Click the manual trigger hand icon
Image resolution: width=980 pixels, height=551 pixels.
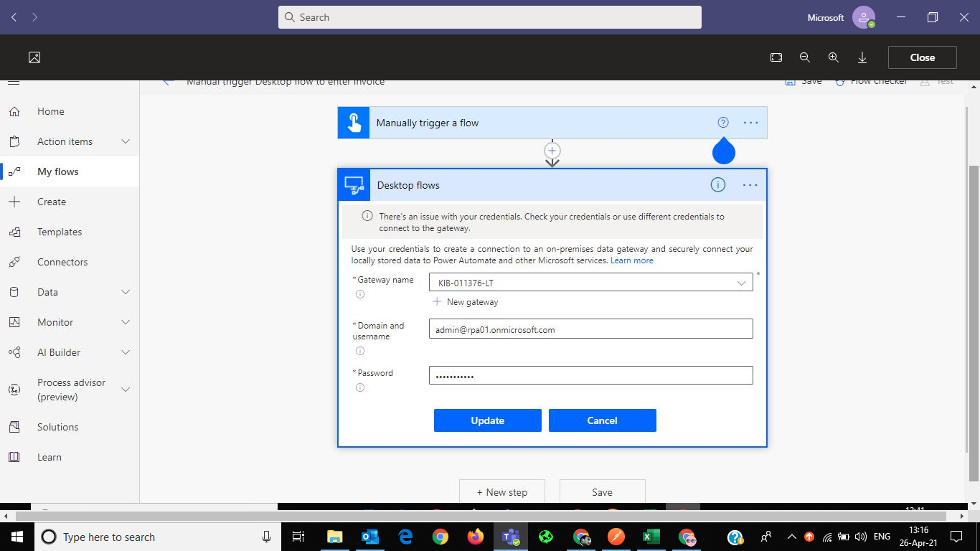(354, 123)
